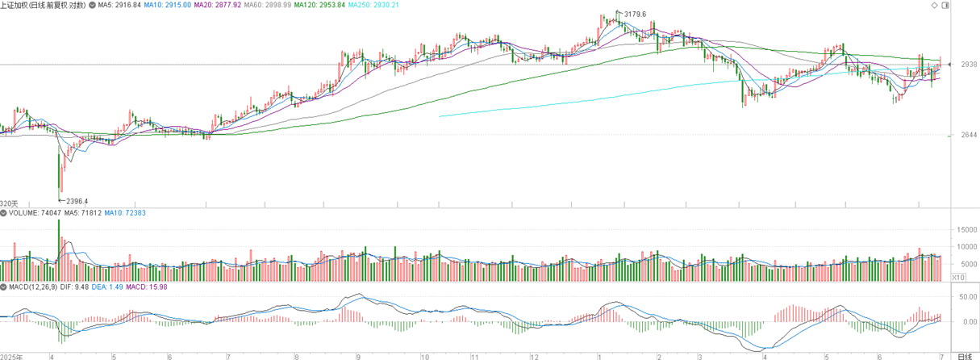Open the MACD(12,26,9) parameter label
The width and height of the screenshot is (980, 360).
point(35,287)
